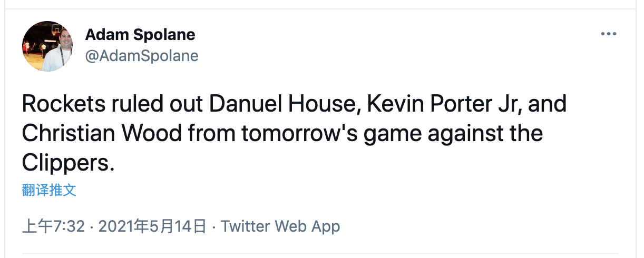This screenshot has height=258, width=644.
Task: Open the Adam Spolane display name link
Action: [140, 35]
